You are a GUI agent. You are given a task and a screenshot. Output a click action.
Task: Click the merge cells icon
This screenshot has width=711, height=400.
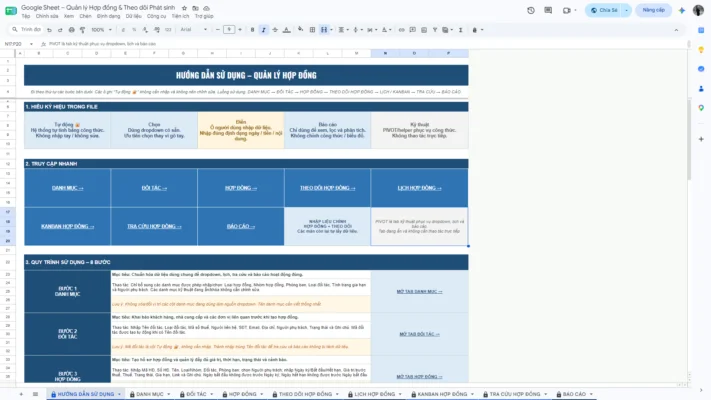tap(324, 30)
